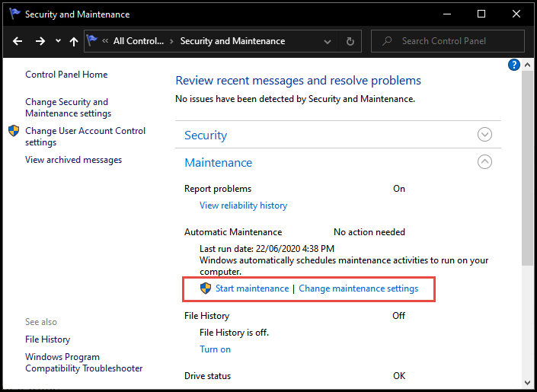Collapse the Maintenance section chevron
This screenshot has width=537, height=392.
[x=484, y=162]
